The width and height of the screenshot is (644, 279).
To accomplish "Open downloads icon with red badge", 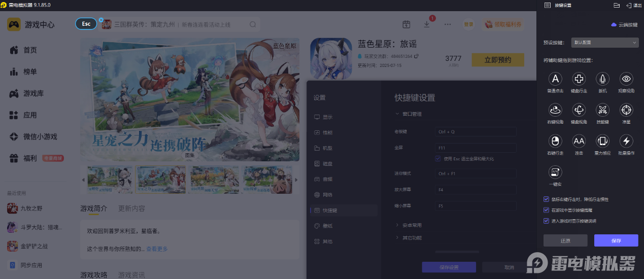I will click(427, 24).
